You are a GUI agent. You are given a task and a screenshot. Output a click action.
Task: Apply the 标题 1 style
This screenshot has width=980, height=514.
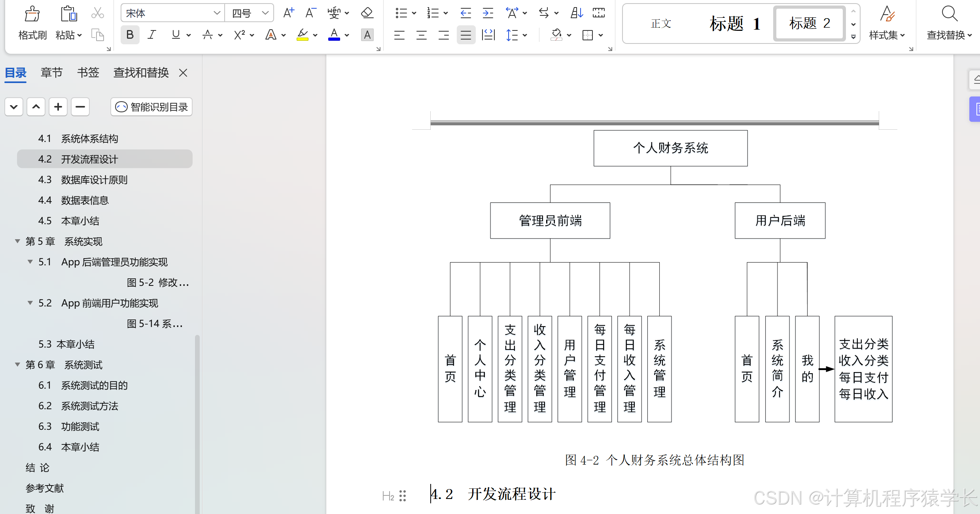tap(735, 23)
